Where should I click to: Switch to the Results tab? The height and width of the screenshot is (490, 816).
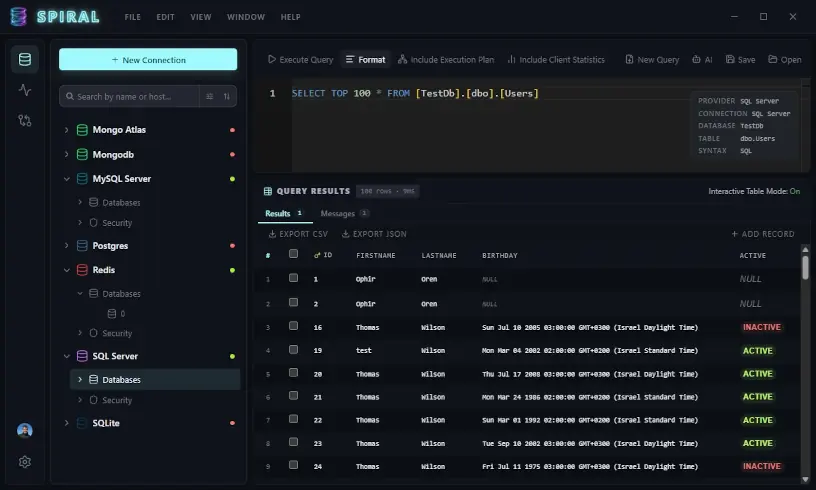coord(284,213)
